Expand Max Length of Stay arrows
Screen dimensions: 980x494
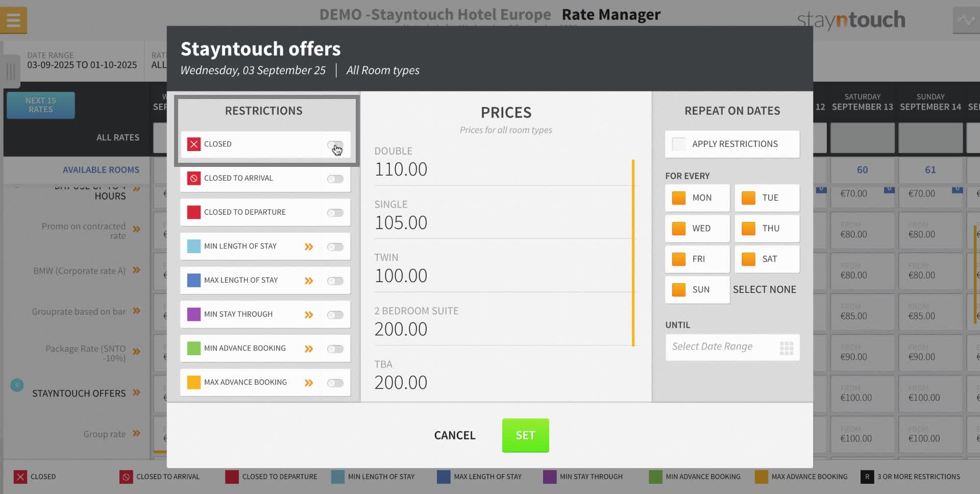pos(309,281)
